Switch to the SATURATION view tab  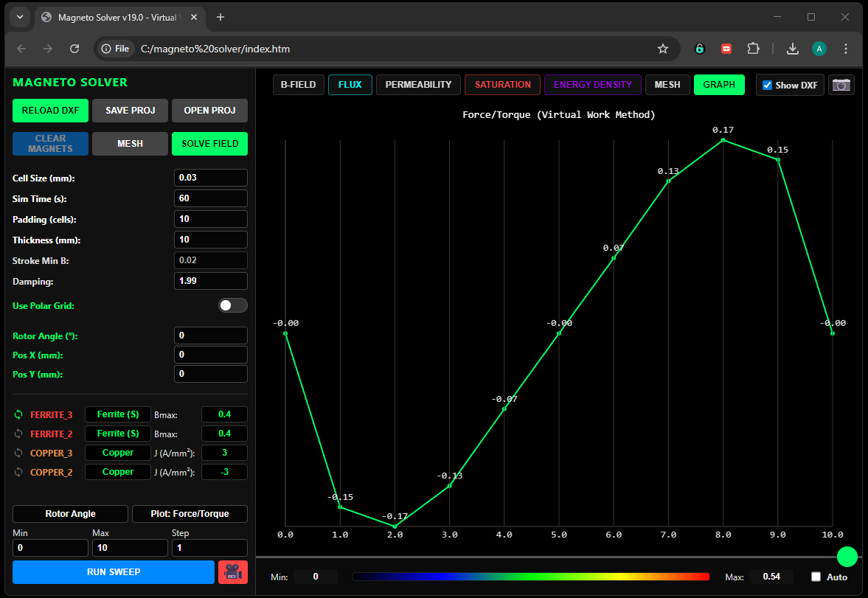(502, 85)
